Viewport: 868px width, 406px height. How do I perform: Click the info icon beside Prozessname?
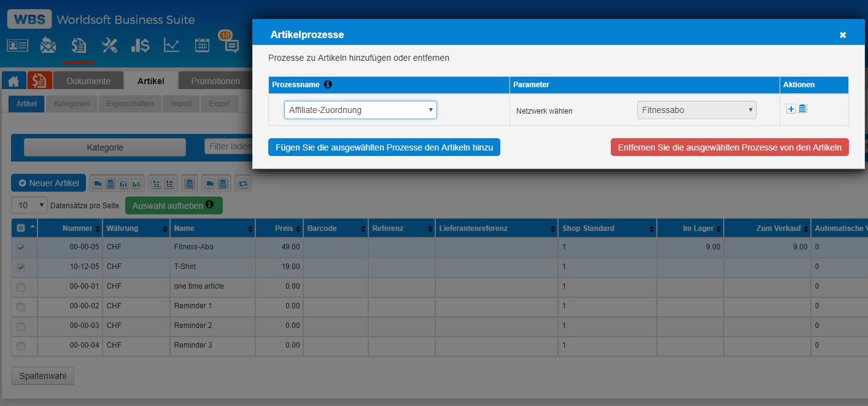(x=328, y=84)
